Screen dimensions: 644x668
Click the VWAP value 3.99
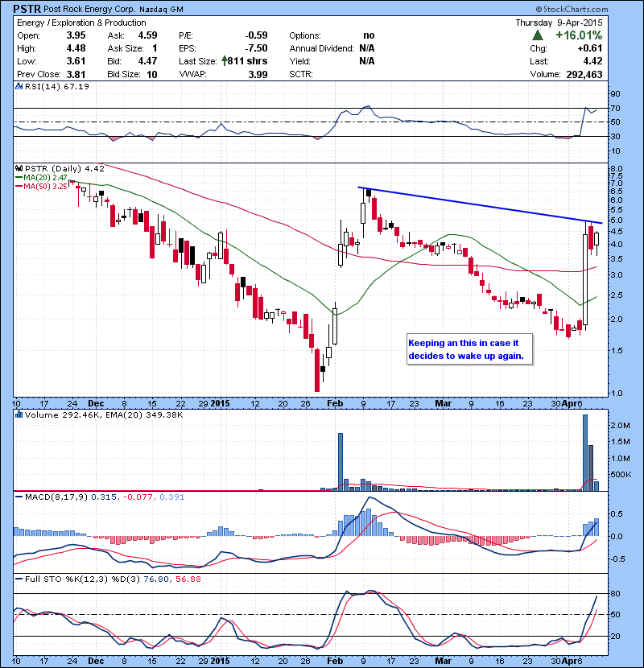258,75
